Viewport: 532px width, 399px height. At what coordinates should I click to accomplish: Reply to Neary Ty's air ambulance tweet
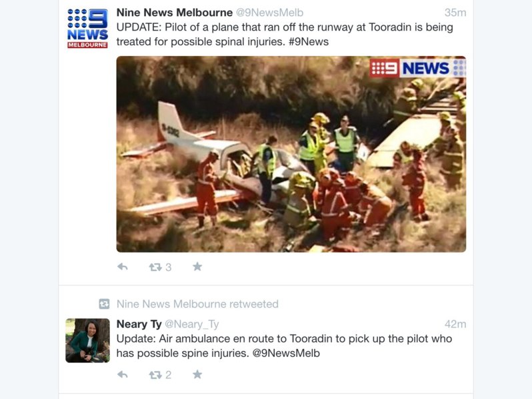123,374
